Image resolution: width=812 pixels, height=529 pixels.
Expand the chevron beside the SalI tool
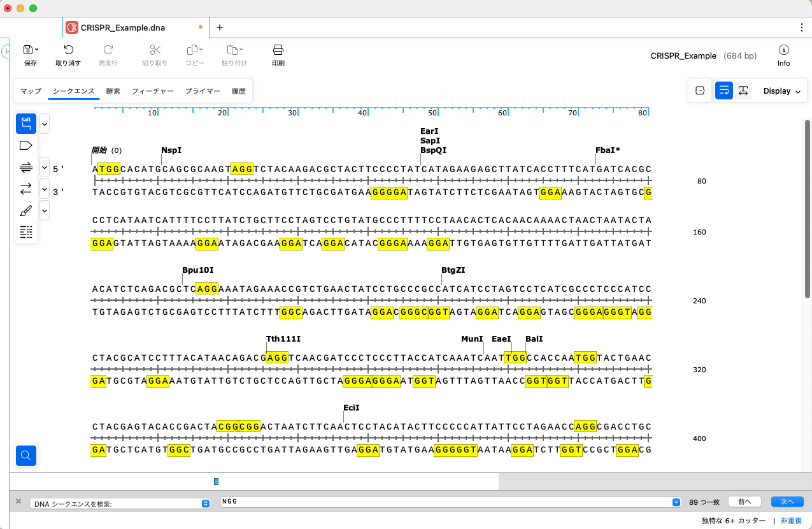click(x=44, y=124)
